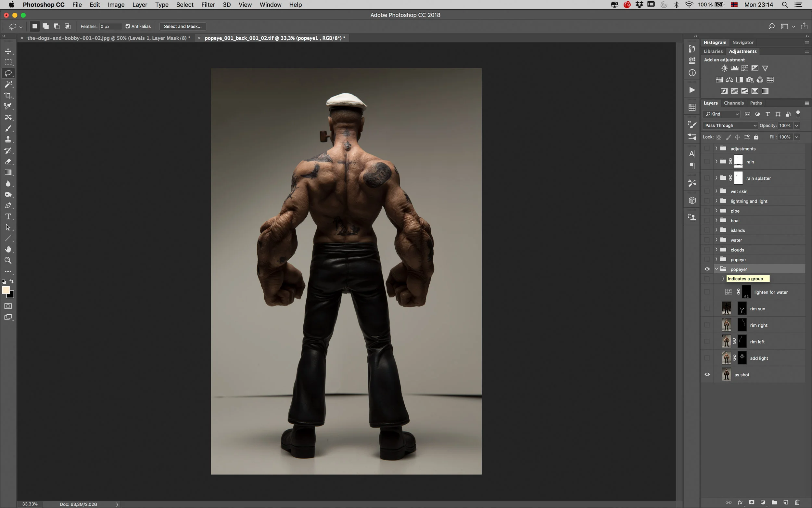812x508 pixels.
Task: Select the Magic Wand tool
Action: point(8,84)
